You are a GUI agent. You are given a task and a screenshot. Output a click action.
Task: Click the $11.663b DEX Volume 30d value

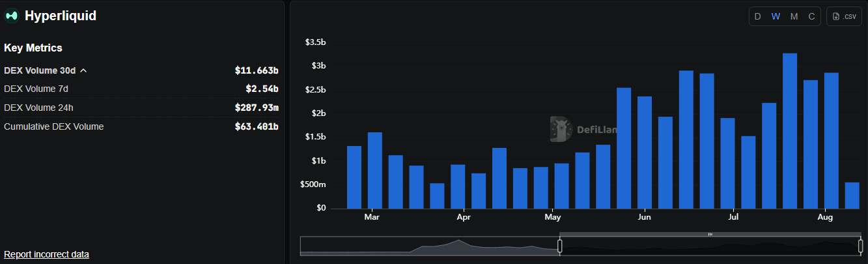[257, 70]
